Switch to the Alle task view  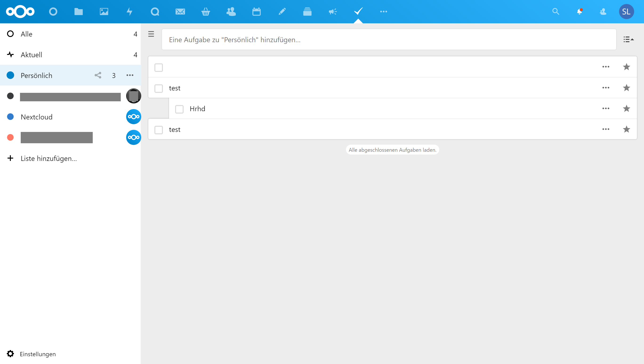pos(26,34)
